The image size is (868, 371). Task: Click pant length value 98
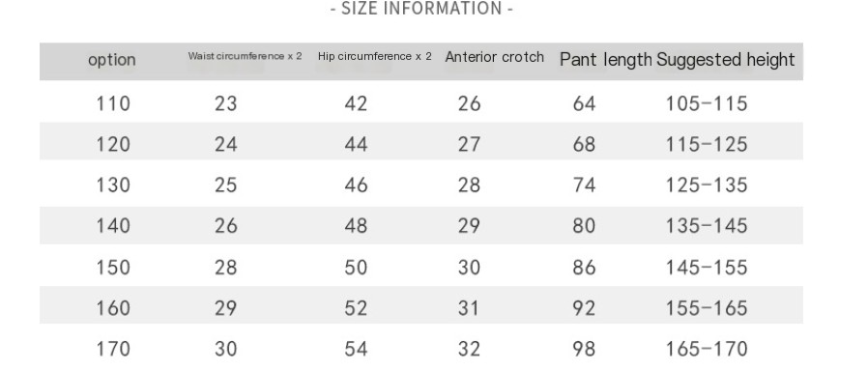pyautogui.click(x=584, y=349)
